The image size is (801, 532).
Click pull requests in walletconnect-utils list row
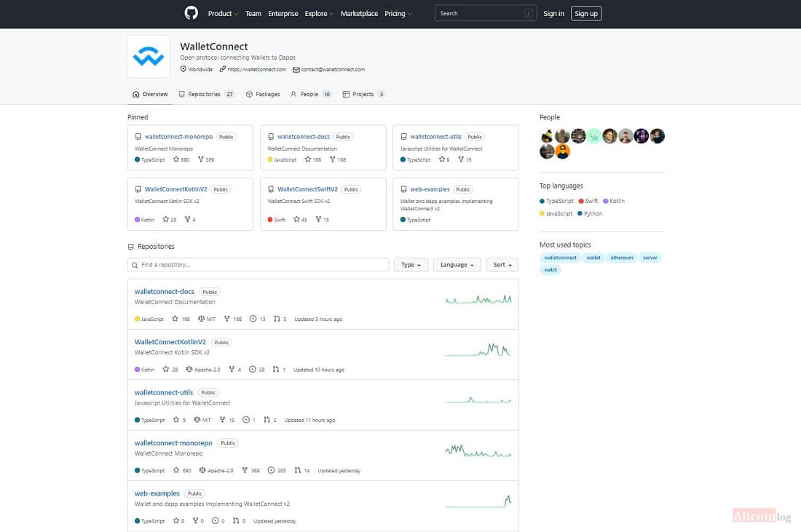pos(269,420)
